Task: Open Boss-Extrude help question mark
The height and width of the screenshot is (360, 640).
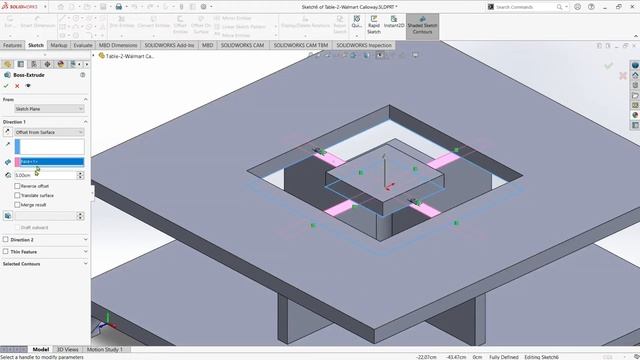Action: tap(83, 75)
